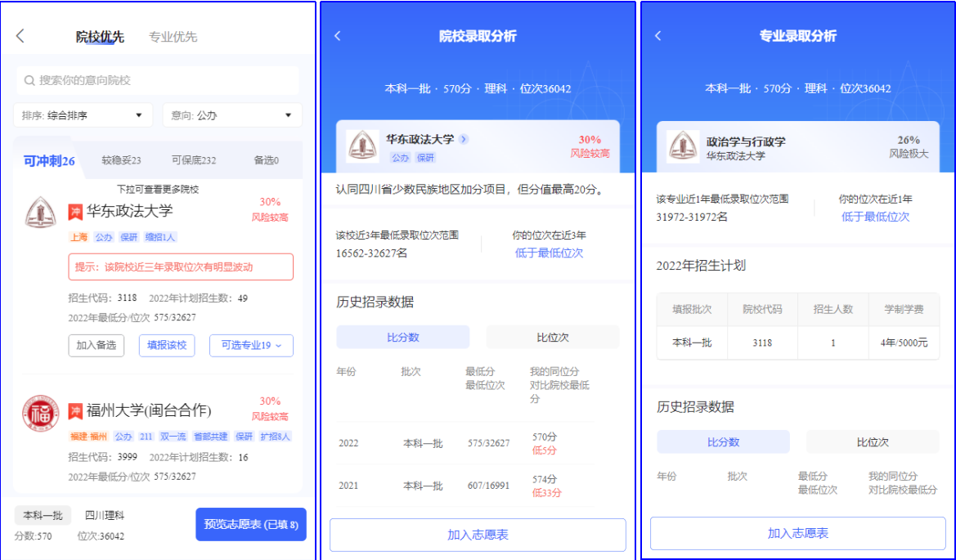Select 比位次 toggle in 院校录取分析
956x560 pixels.
point(553,337)
